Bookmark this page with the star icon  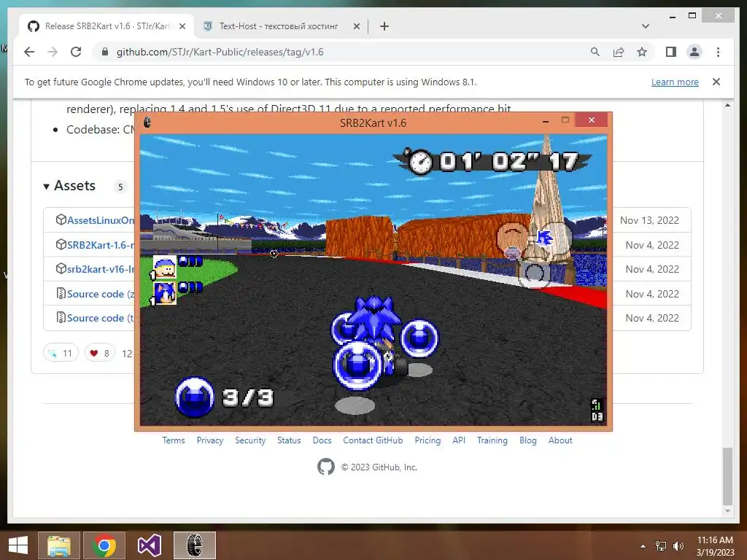pos(642,52)
